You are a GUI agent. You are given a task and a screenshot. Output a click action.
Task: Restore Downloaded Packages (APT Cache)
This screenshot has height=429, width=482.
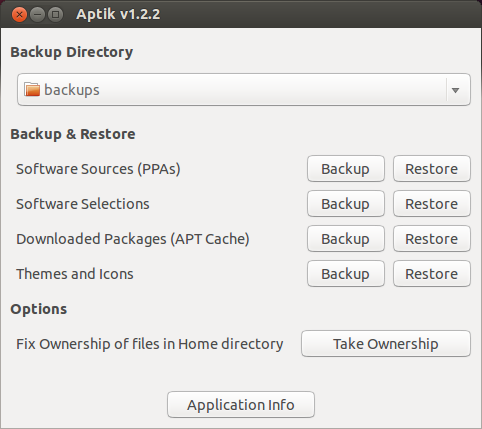tap(432, 239)
